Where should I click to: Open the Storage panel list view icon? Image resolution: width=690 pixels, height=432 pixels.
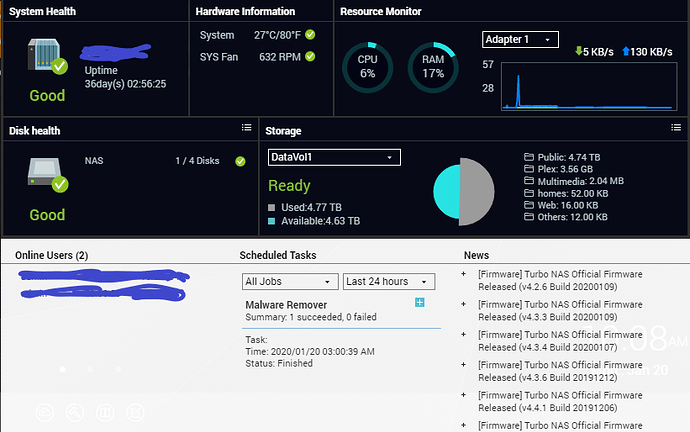[676, 128]
